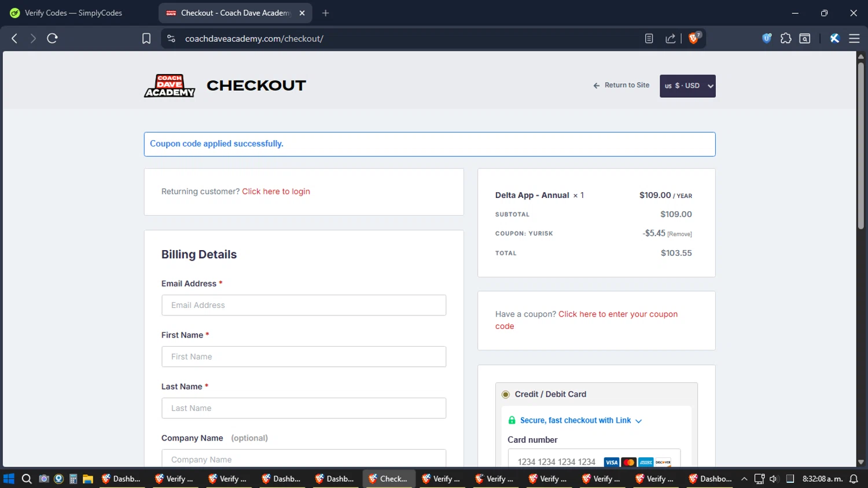Open Brave Shields panel
The height and width of the screenshot is (488, 868).
(694, 38)
